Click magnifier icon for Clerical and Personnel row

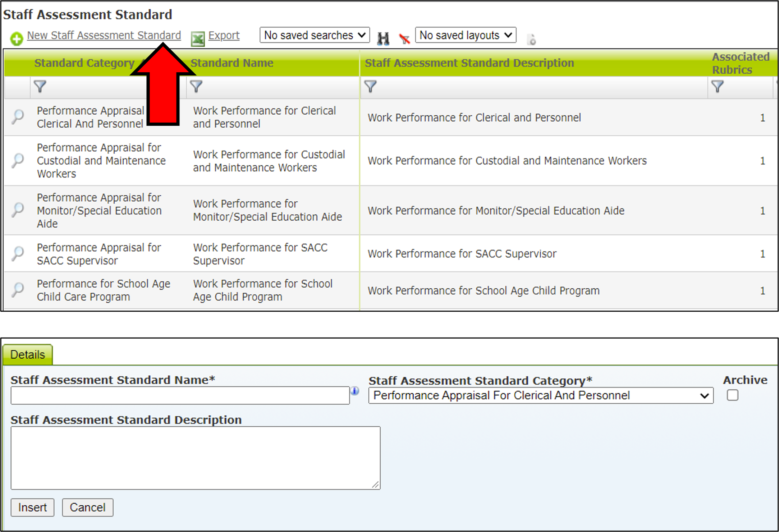(17, 117)
